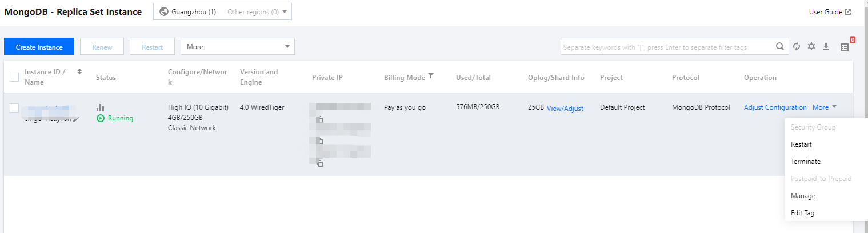The height and width of the screenshot is (233, 868).
Task: Open the More dropdown in toolbar
Action: 238,47
